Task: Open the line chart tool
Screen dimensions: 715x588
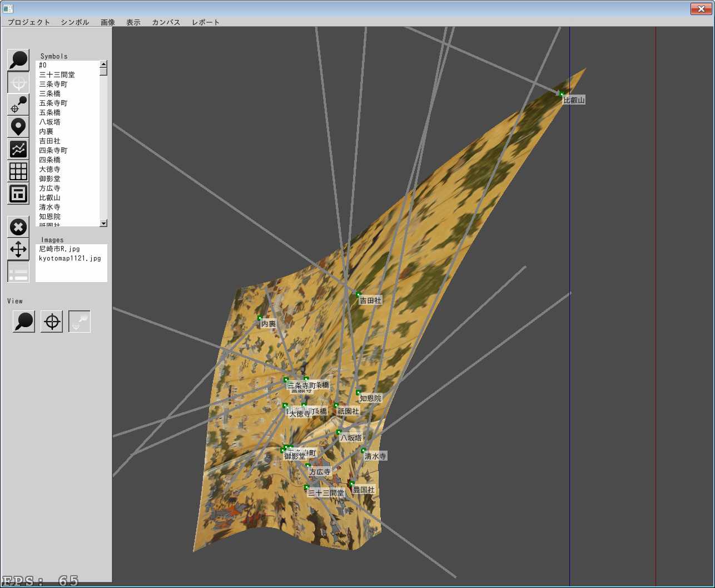Action: (18, 149)
